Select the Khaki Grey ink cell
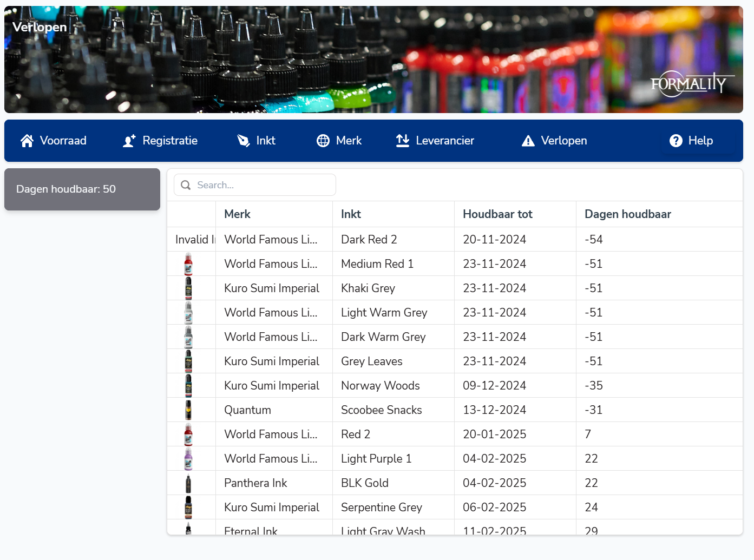The width and height of the screenshot is (754, 560). coord(394,288)
